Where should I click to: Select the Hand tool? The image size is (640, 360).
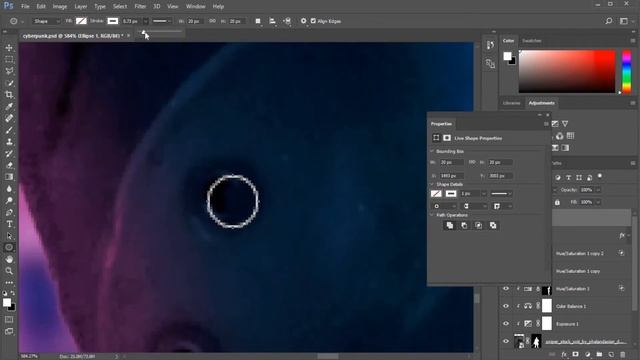pos(9,259)
